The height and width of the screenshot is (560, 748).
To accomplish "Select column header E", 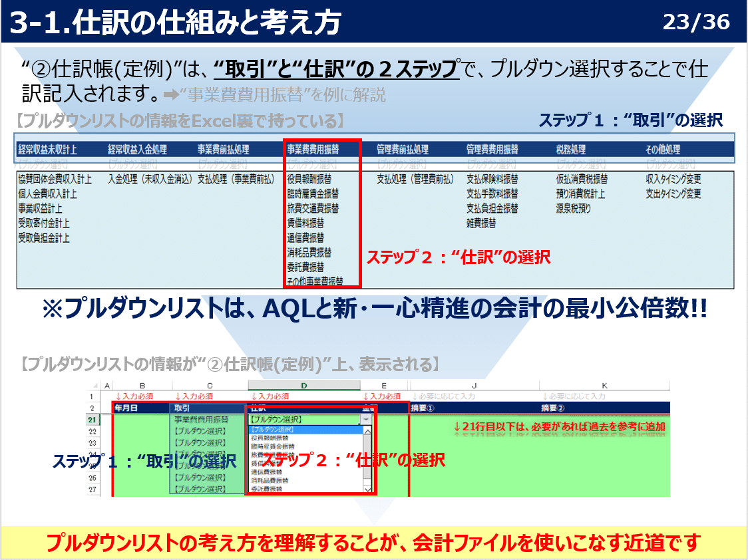I will 385,385.
